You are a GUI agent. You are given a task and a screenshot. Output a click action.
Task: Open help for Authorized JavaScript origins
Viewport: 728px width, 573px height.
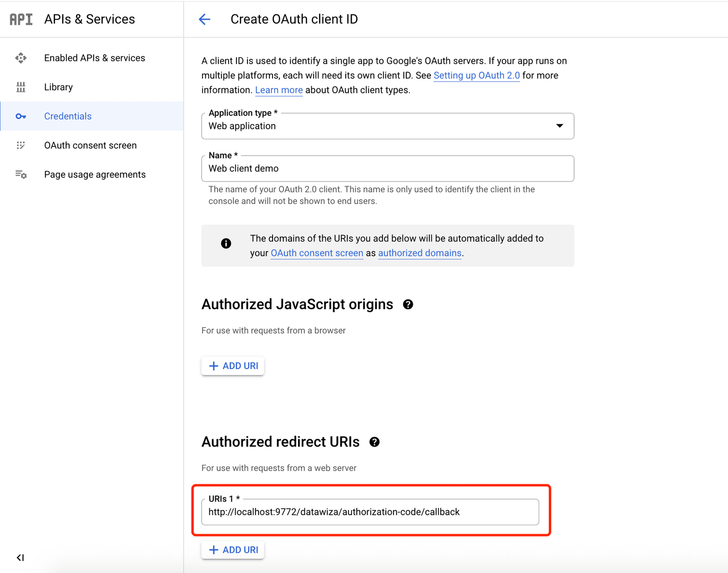tap(408, 304)
